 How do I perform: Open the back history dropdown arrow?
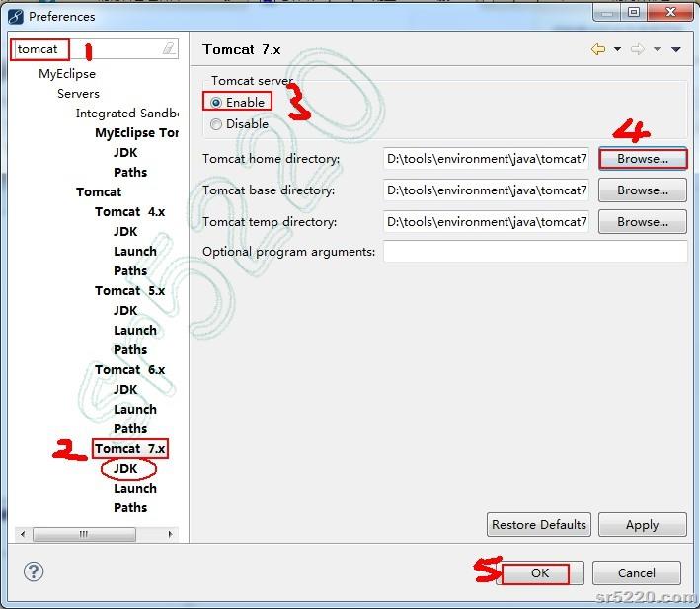coord(617,49)
